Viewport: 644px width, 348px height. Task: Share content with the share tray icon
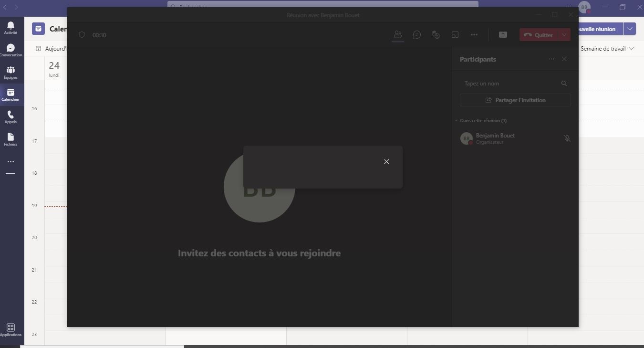503,35
